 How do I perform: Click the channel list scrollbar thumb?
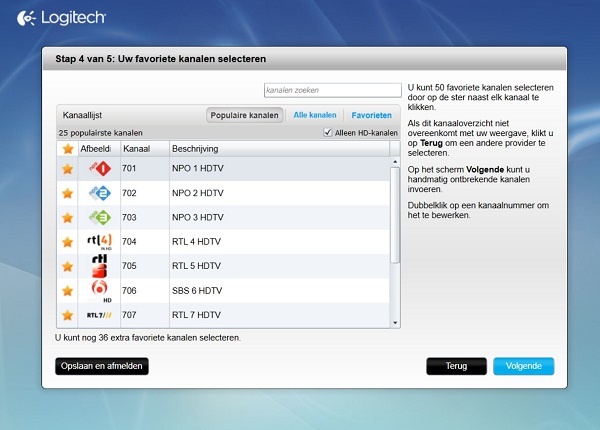point(395,215)
